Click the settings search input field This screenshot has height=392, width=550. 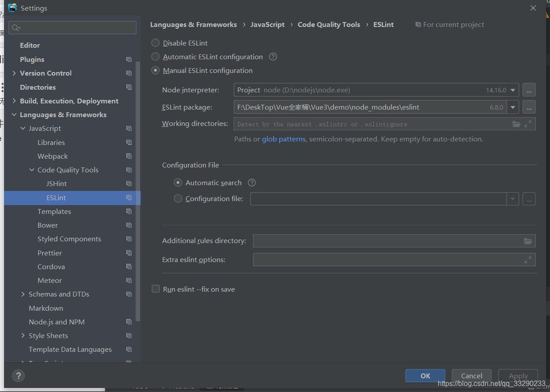point(72,28)
